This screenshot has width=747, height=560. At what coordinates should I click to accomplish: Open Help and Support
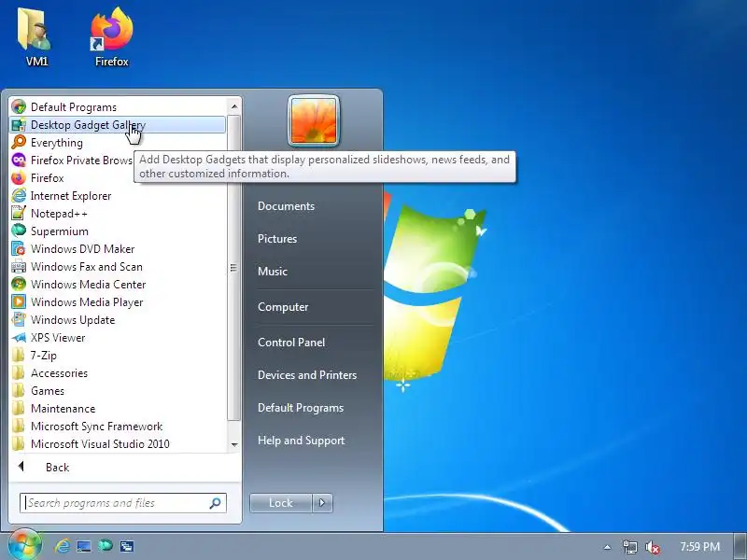[x=301, y=441]
